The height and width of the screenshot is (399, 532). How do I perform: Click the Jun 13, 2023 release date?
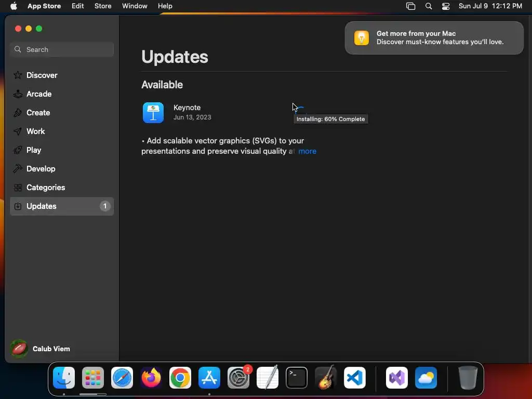[x=192, y=117]
